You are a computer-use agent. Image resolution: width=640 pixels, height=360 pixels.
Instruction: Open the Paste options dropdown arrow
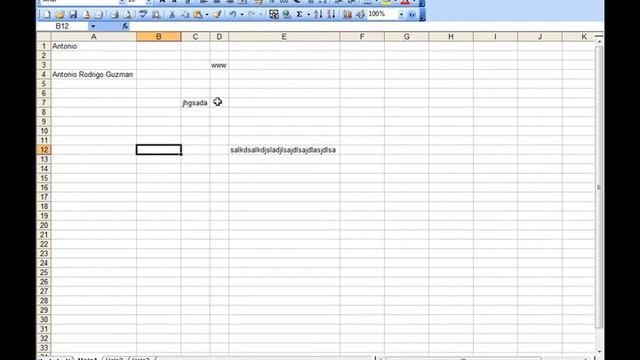point(207,15)
